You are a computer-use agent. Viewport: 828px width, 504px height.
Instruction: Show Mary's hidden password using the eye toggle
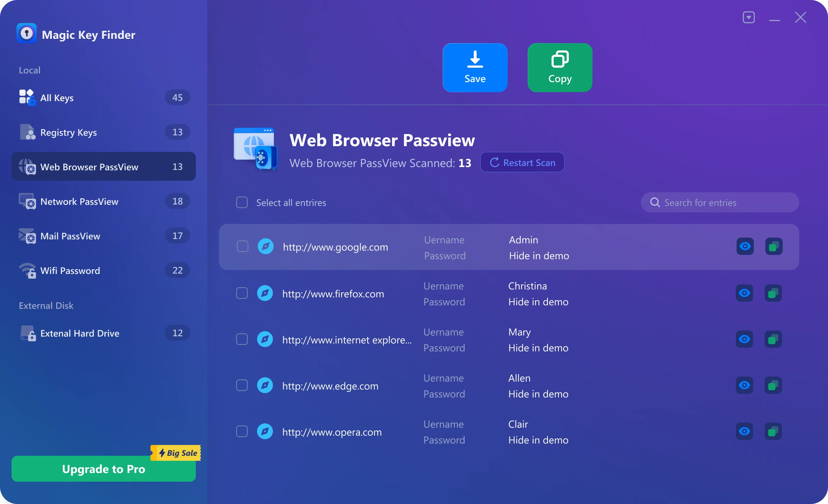point(745,339)
